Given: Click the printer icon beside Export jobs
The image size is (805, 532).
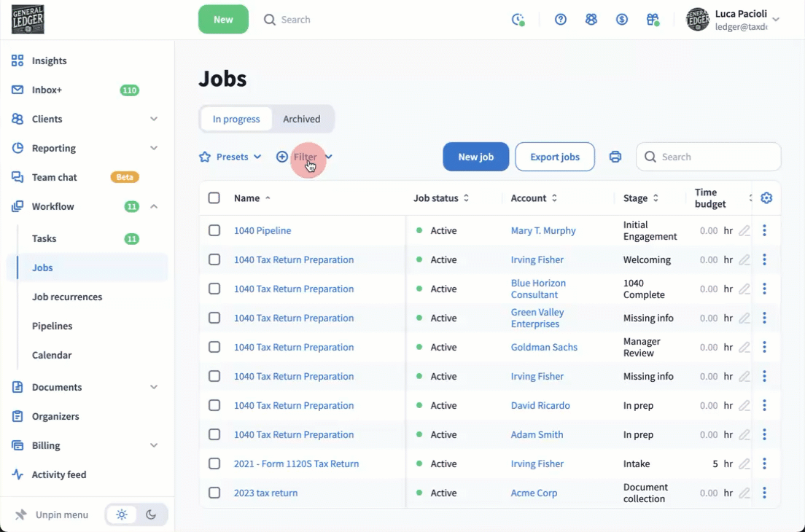Looking at the screenshot, I should pyautogui.click(x=615, y=157).
